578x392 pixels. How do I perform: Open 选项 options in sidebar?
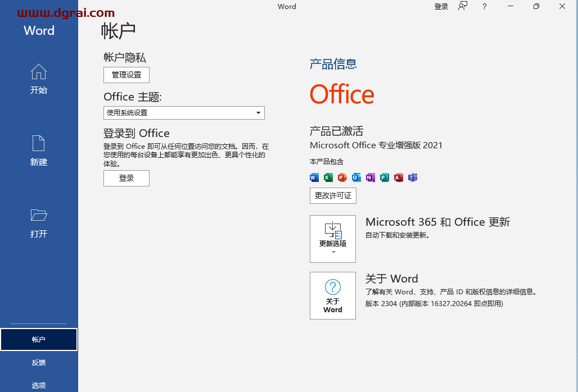(x=39, y=385)
